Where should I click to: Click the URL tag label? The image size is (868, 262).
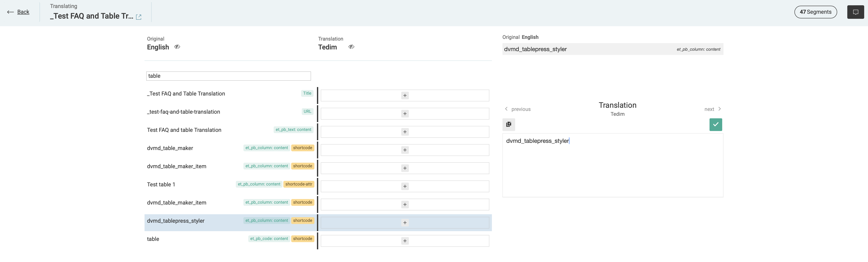click(x=307, y=112)
